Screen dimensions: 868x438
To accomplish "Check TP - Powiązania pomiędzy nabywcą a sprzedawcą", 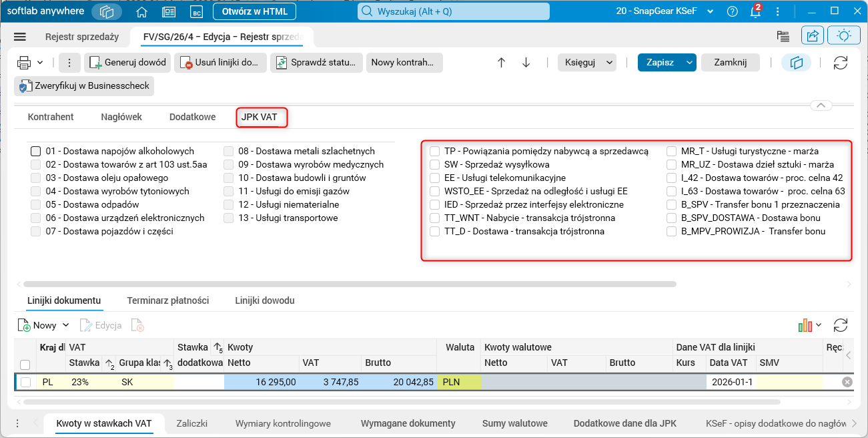I will (435, 151).
